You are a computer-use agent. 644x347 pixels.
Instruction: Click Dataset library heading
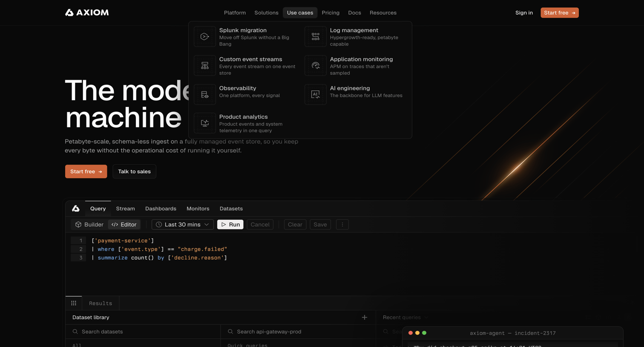click(x=91, y=317)
